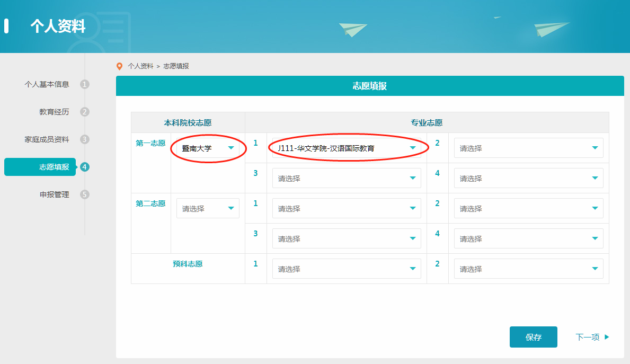This screenshot has width=630, height=364.
Task: Select 志愿填报 step in sidebar
Action: coord(40,167)
